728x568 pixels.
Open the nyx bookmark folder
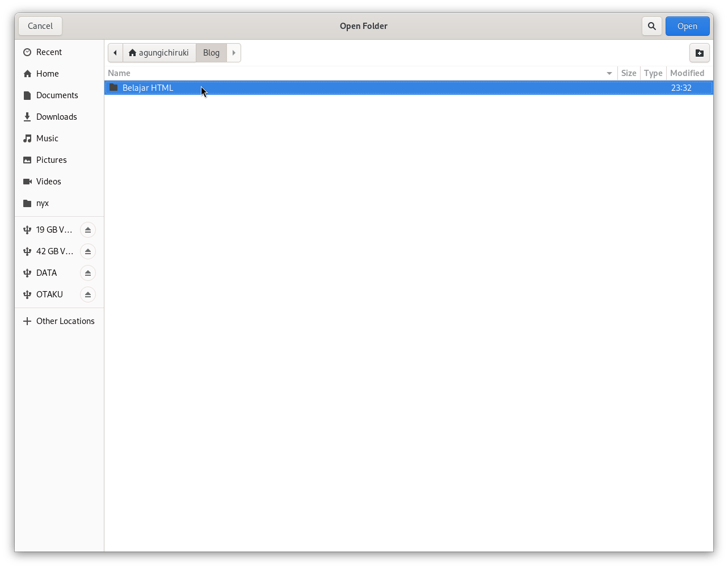coord(59,203)
